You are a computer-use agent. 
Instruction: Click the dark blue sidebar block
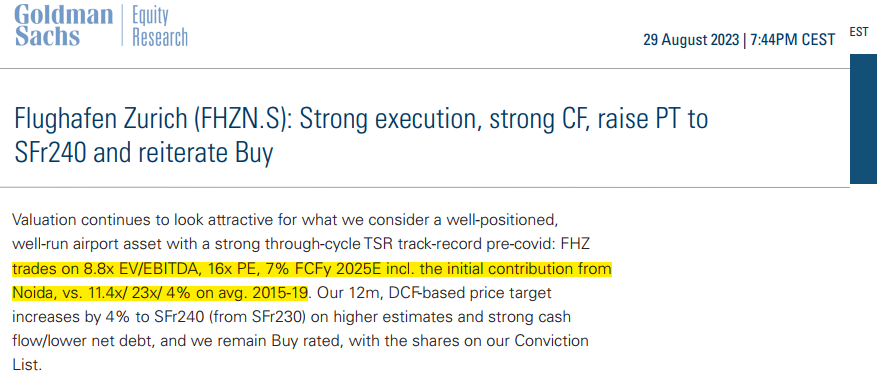[863, 119]
